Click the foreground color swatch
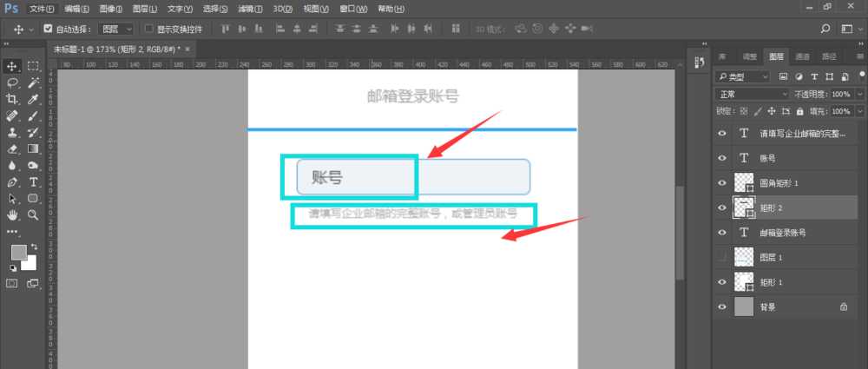868x369 pixels. [x=18, y=253]
